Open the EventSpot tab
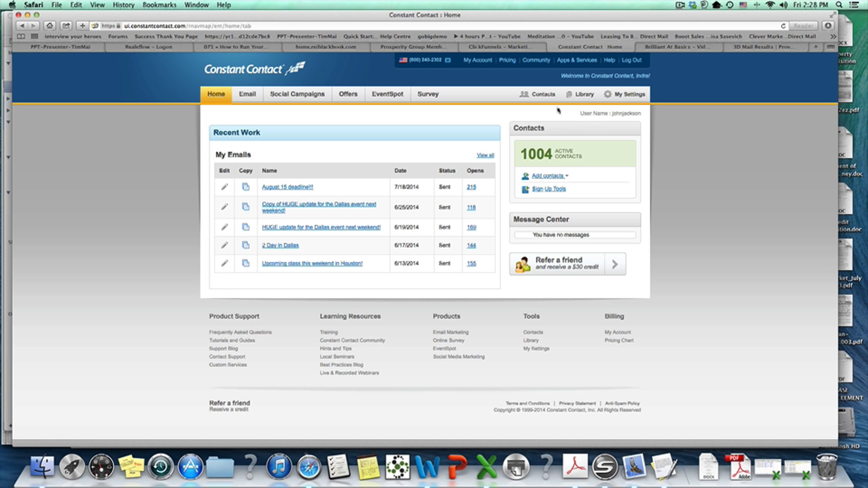 click(387, 94)
